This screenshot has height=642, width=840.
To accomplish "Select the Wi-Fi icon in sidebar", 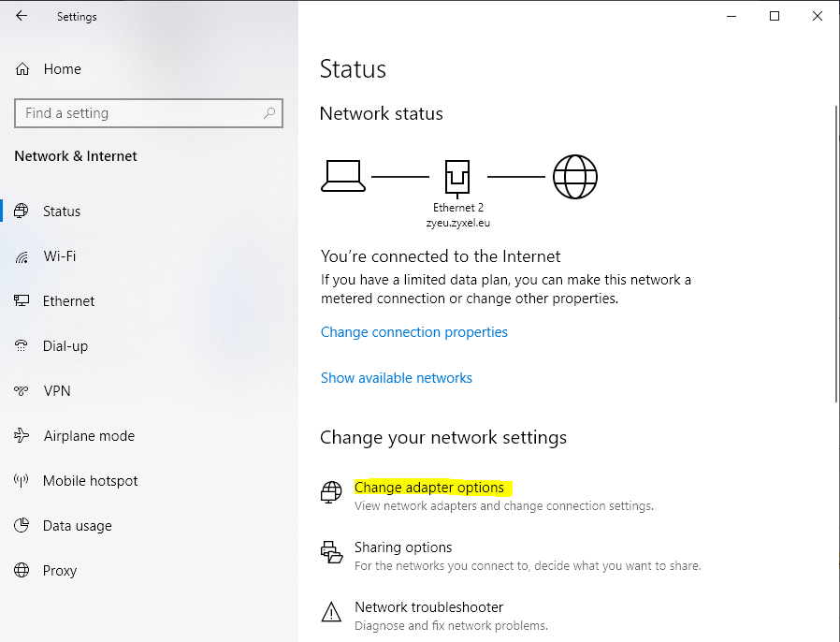I will pyautogui.click(x=22, y=256).
